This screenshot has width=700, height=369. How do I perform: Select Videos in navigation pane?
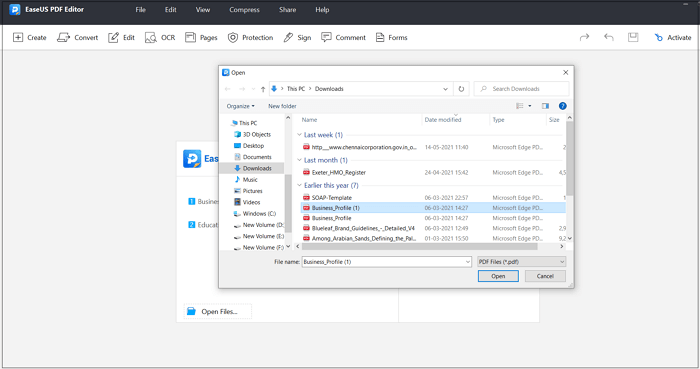[247, 202]
